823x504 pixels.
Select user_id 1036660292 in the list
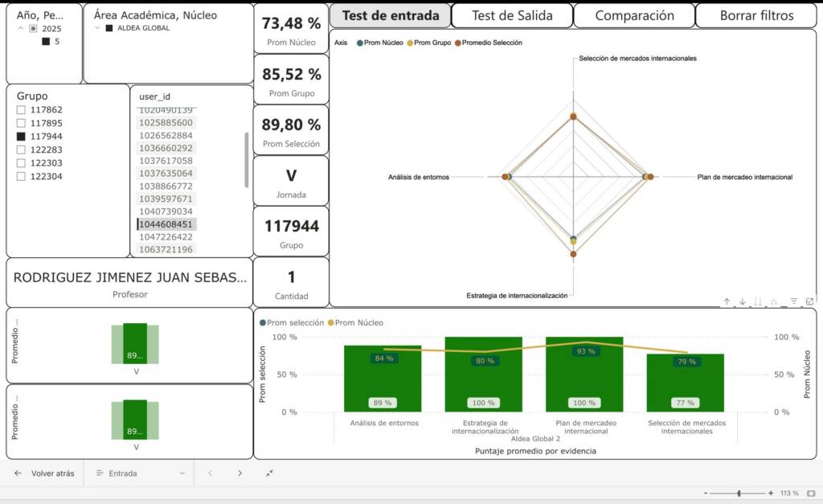click(166, 148)
